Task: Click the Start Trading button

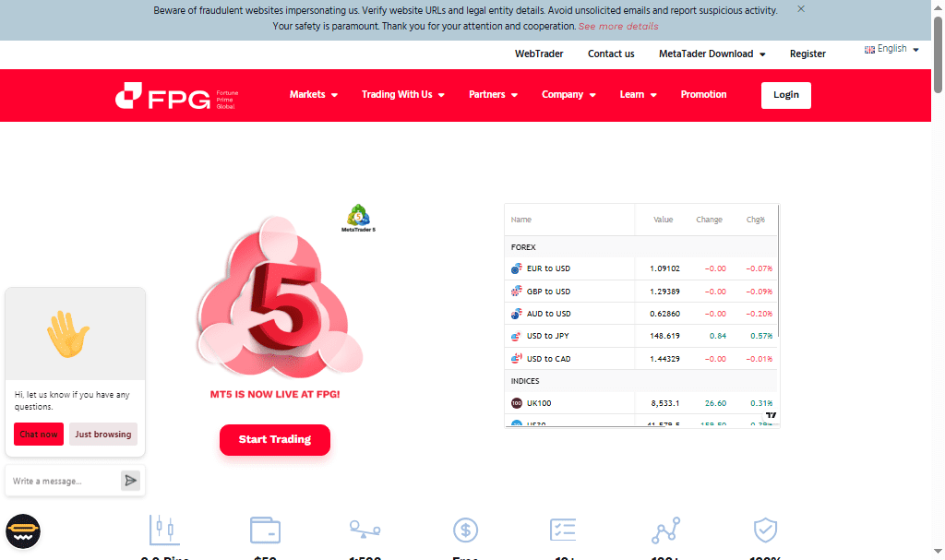Action: [275, 440]
